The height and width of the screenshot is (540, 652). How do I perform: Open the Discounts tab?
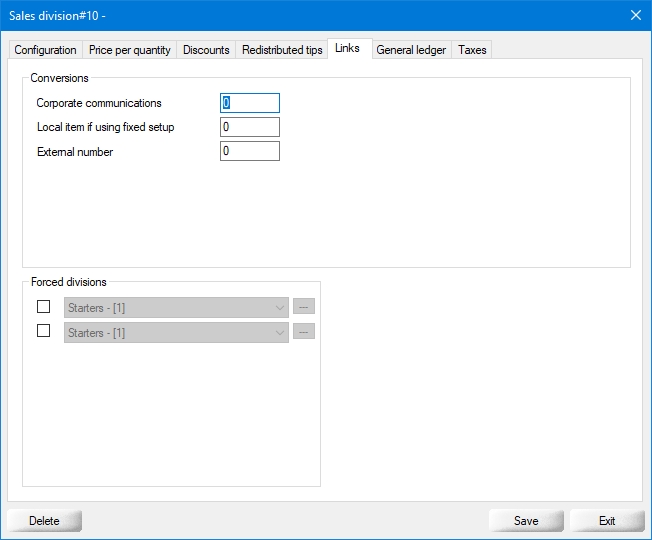(x=206, y=50)
